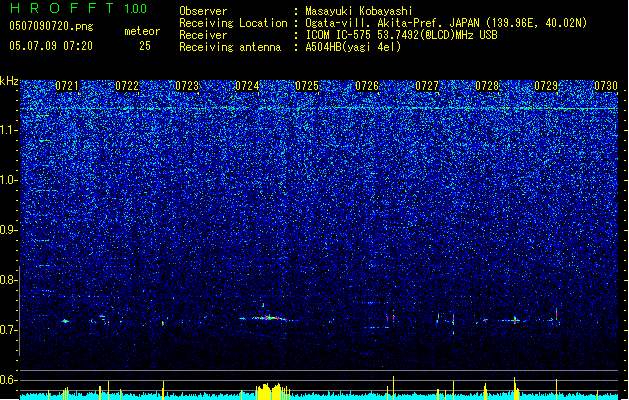
Task: Click the 1.0 kHz axis label
Action: click(x=9, y=180)
